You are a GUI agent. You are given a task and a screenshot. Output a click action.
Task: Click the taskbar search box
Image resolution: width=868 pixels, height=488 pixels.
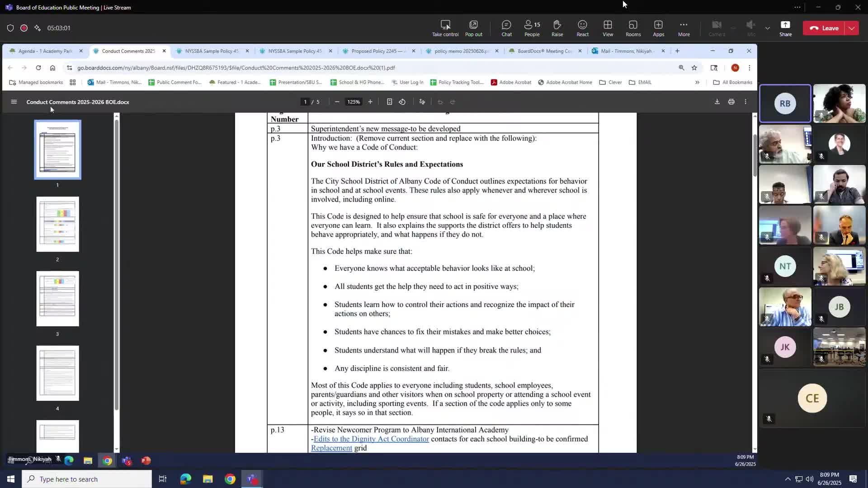[87, 479]
